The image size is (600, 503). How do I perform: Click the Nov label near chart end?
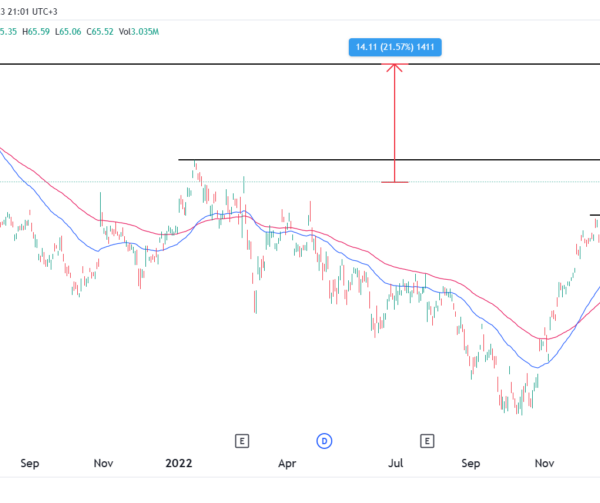tap(544, 463)
